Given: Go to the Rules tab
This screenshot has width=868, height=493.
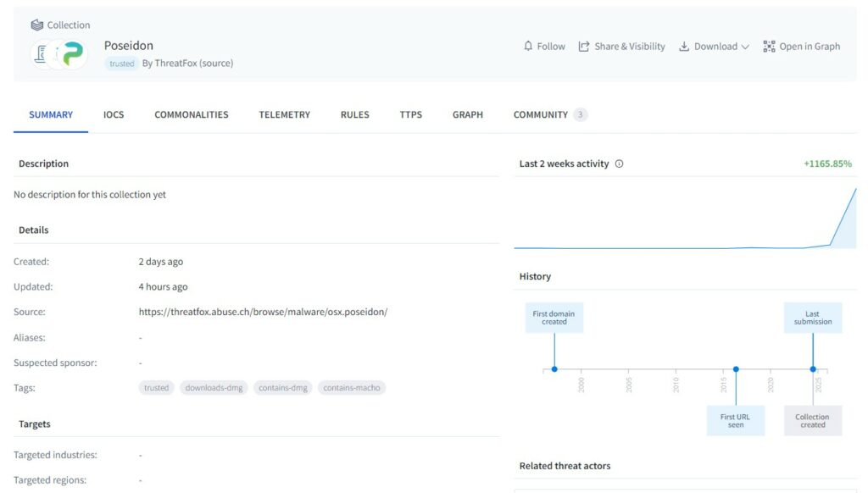Looking at the screenshot, I should [354, 115].
